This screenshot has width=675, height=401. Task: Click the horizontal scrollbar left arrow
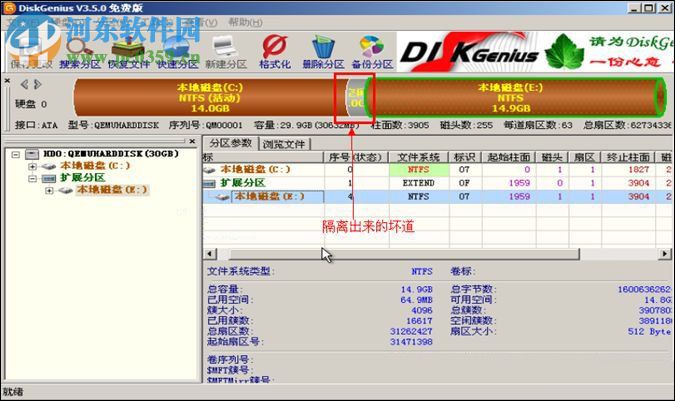[210, 253]
